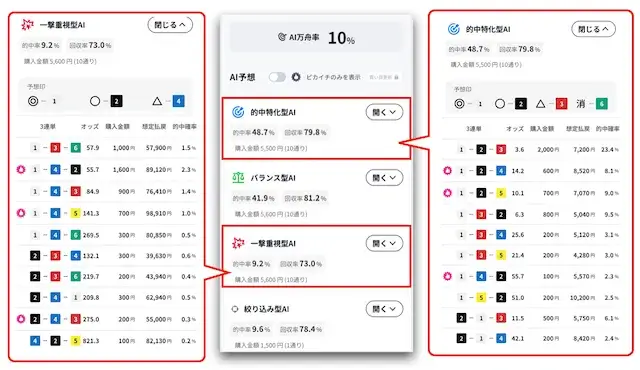Viewport: 640px width, 370px height.
Task: Select the 1-3-6 row with odds 57.9
Action: coord(107,148)
